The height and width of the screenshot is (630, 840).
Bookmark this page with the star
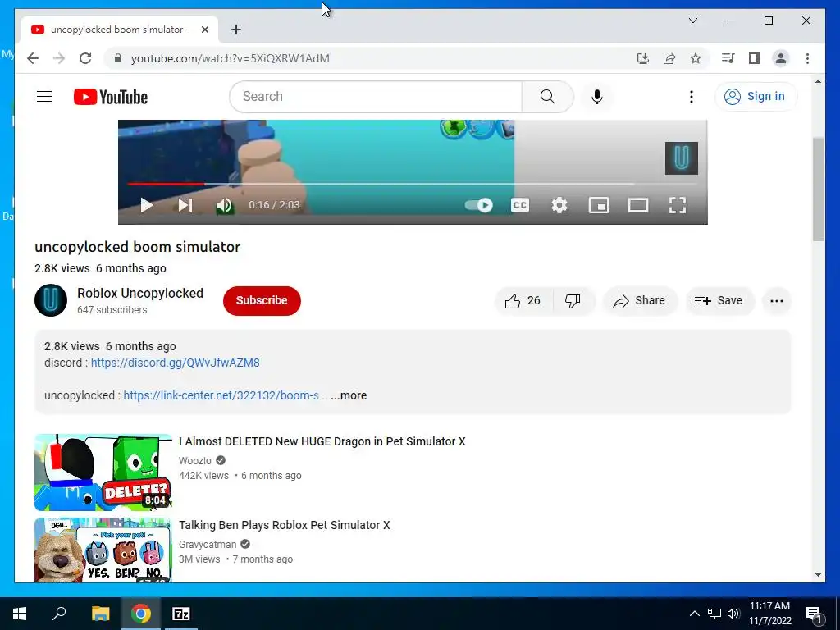pyautogui.click(x=696, y=58)
